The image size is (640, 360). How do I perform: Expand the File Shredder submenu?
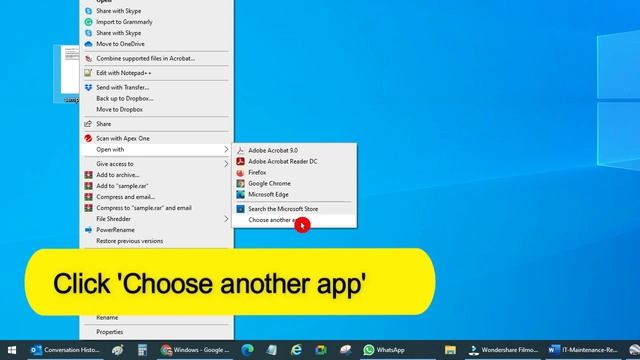click(157, 219)
